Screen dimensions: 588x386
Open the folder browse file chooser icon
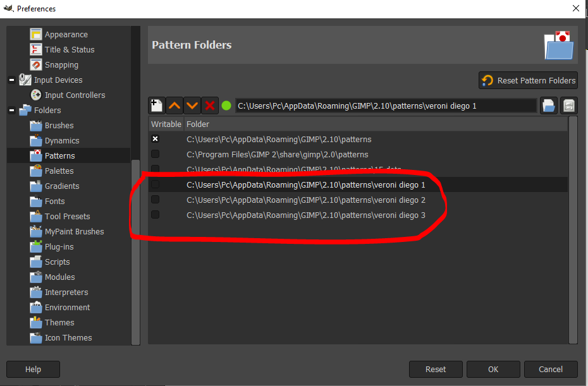(x=549, y=106)
